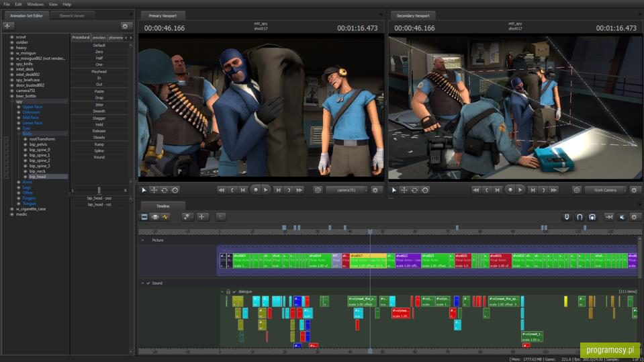Switch to Element Viewer tab

(72, 15)
